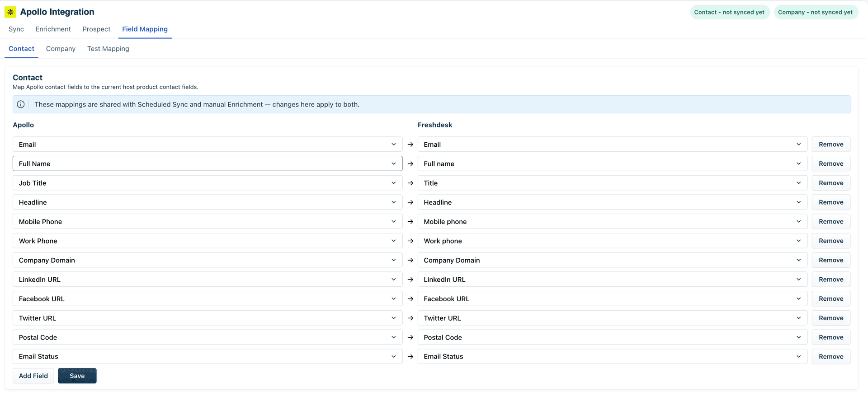Open the Freshdesk Headline dropdown

[x=613, y=202]
